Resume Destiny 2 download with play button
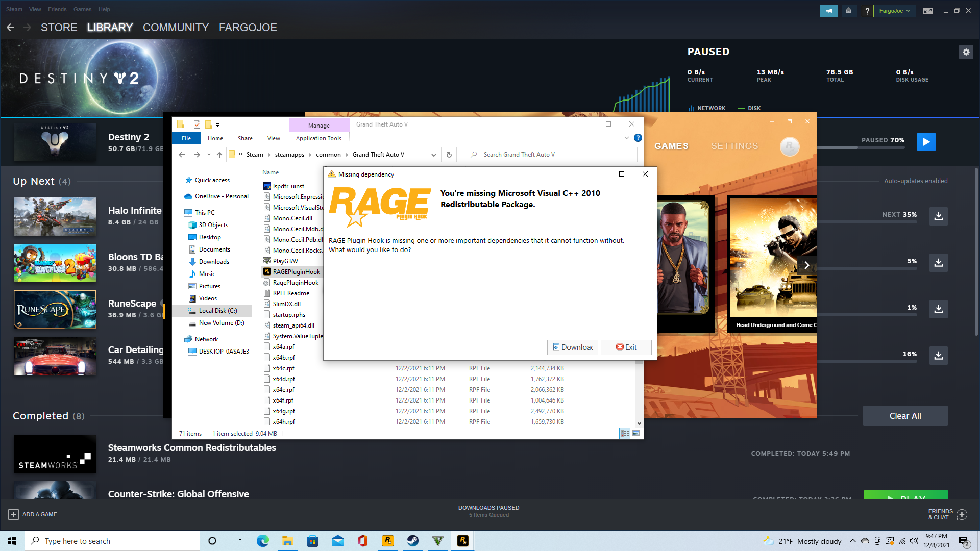Image resolution: width=980 pixels, height=551 pixels. (926, 142)
